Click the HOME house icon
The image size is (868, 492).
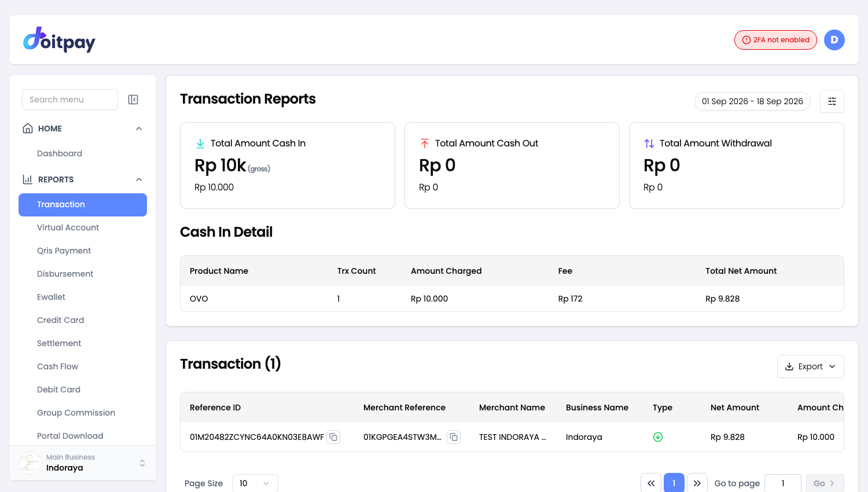28,128
